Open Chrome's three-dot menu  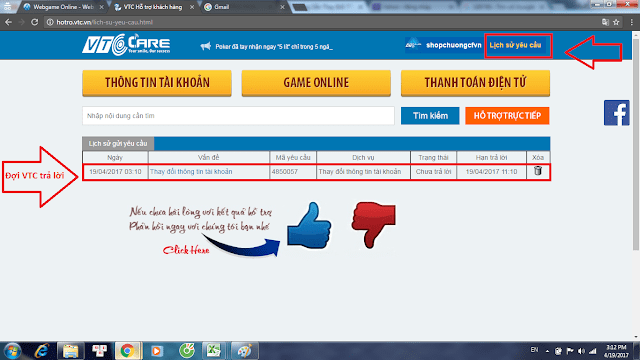pos(631,22)
